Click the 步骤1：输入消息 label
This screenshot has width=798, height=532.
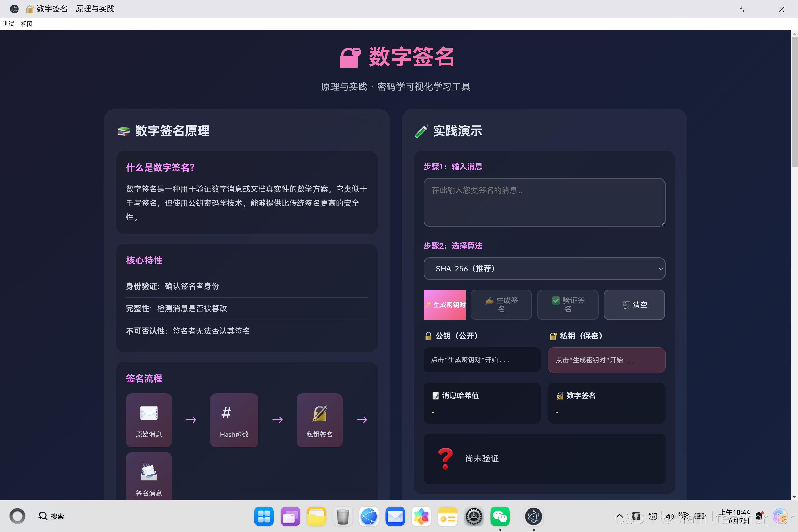pos(453,166)
